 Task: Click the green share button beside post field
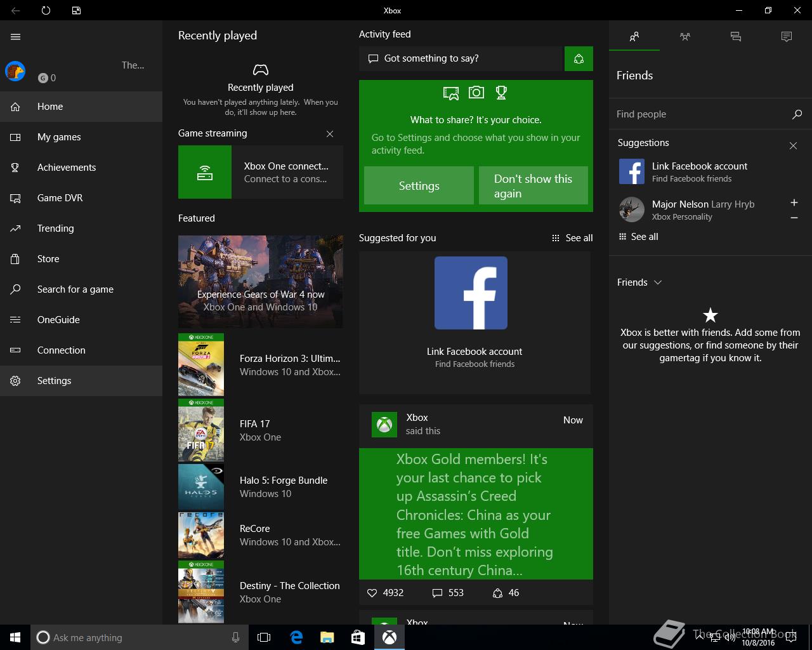(x=579, y=58)
